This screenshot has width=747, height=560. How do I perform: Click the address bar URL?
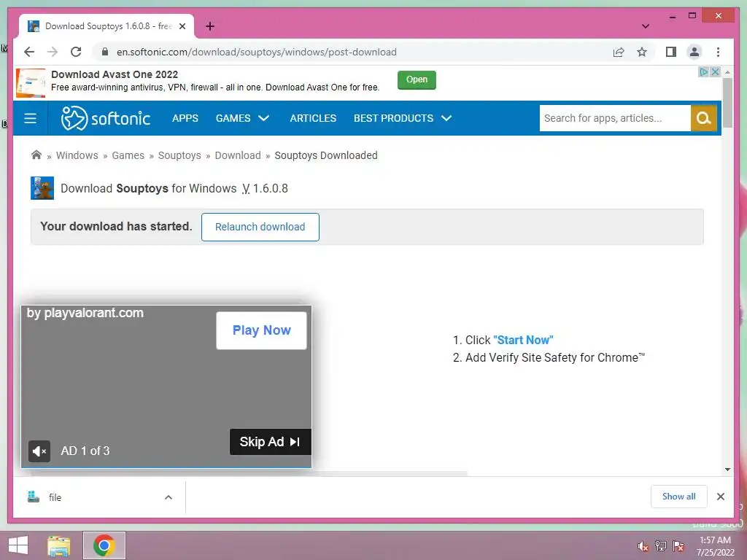(x=257, y=52)
